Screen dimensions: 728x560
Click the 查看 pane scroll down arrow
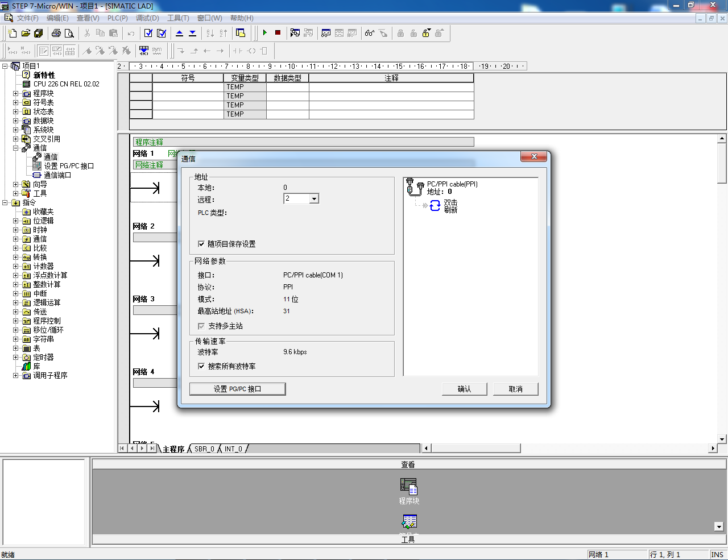(x=719, y=526)
